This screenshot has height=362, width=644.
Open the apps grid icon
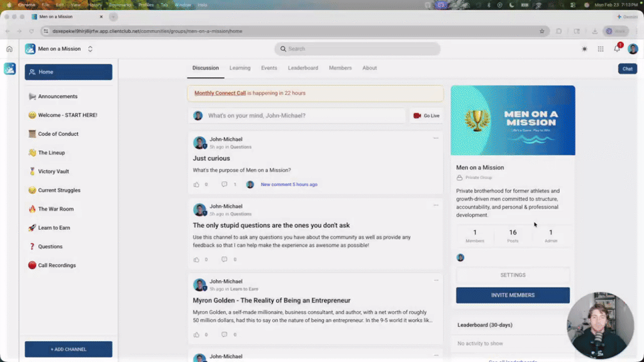(x=601, y=49)
